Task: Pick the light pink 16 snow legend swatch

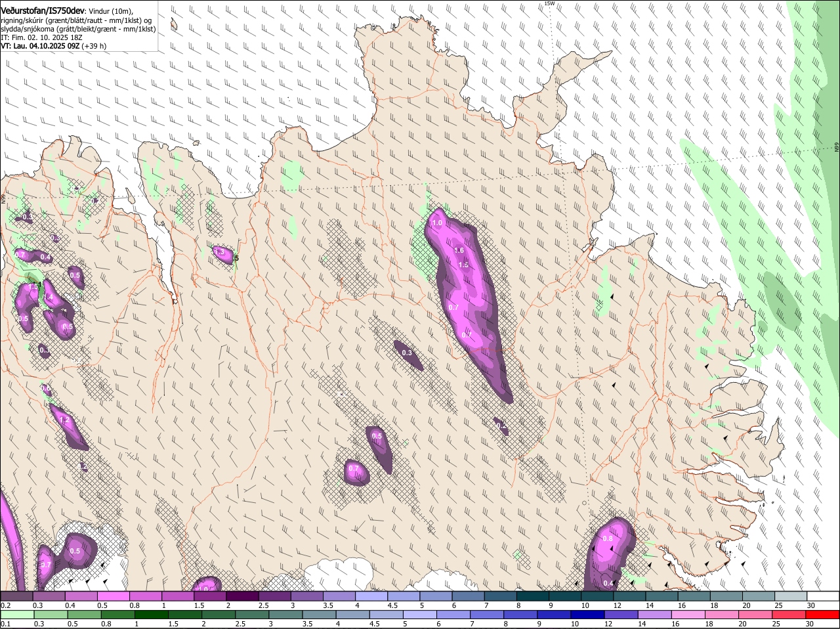Action: tap(689, 615)
